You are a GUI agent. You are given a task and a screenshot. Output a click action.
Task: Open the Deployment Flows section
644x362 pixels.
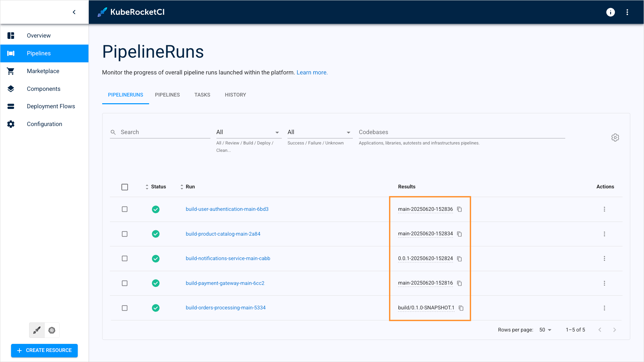(x=51, y=106)
